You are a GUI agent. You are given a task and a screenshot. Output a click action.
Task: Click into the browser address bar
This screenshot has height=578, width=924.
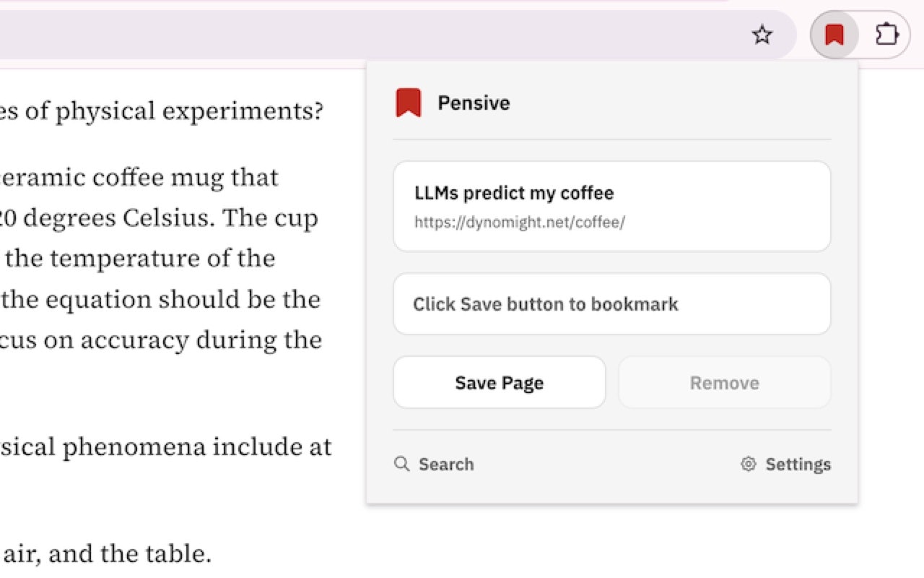pos(361,35)
